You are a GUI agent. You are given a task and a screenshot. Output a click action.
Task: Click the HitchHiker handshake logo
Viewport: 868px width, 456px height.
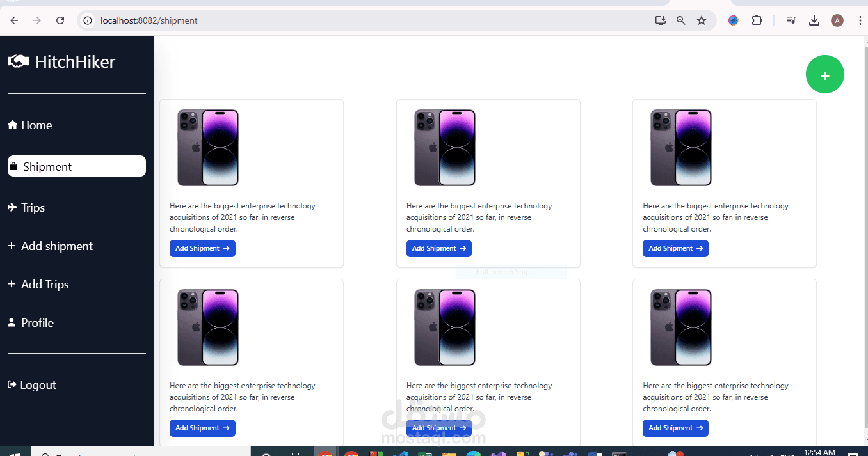click(19, 61)
